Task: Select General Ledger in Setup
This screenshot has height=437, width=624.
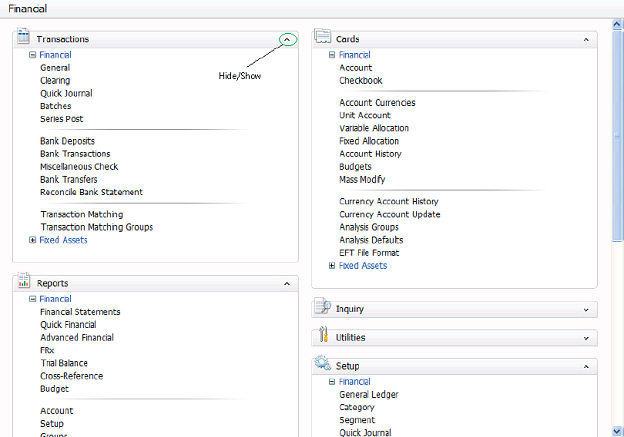Action: click(368, 395)
